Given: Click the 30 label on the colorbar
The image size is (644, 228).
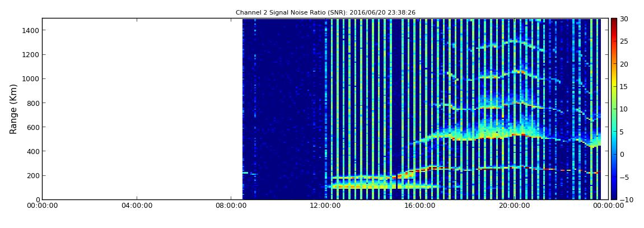Looking at the screenshot, I should pyautogui.click(x=624, y=19).
